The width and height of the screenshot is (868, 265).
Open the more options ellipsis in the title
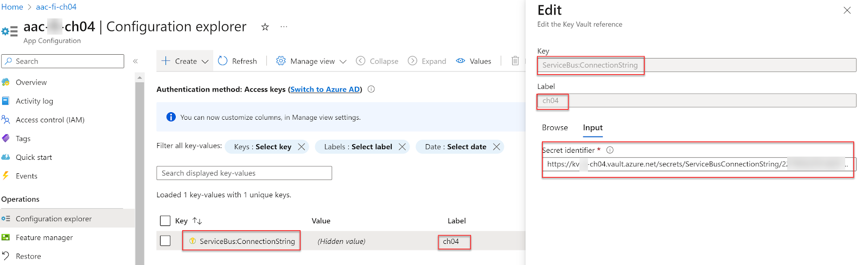pyautogui.click(x=284, y=27)
